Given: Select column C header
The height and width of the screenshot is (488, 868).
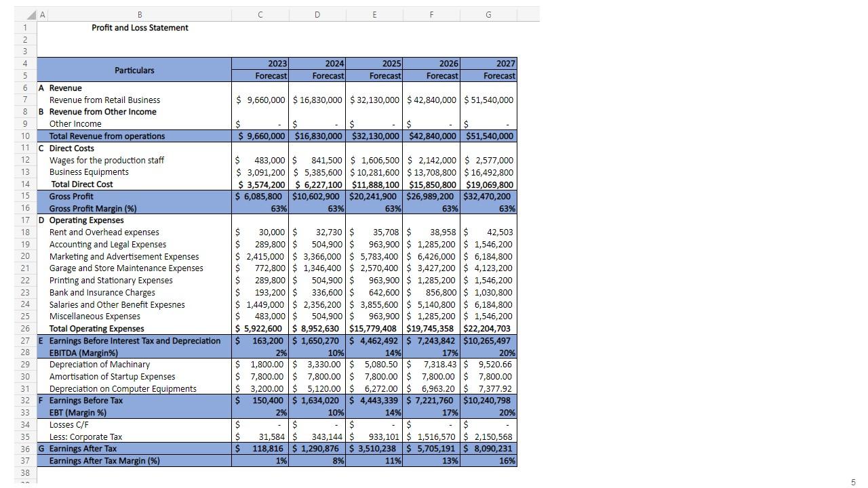Looking at the screenshot, I should pyautogui.click(x=260, y=14).
